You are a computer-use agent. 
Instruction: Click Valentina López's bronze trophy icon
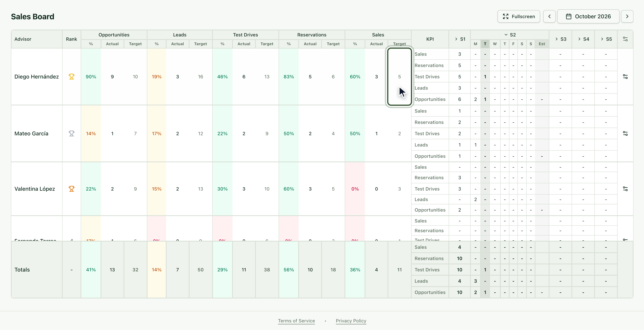tap(71, 189)
